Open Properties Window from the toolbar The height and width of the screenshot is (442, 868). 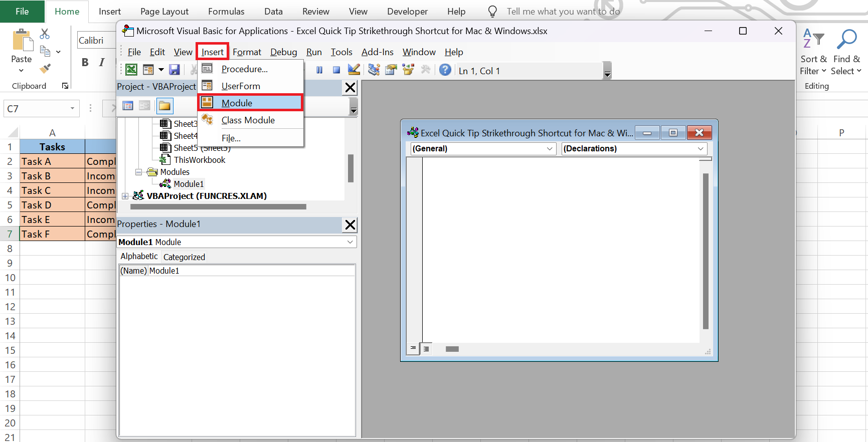(x=391, y=70)
